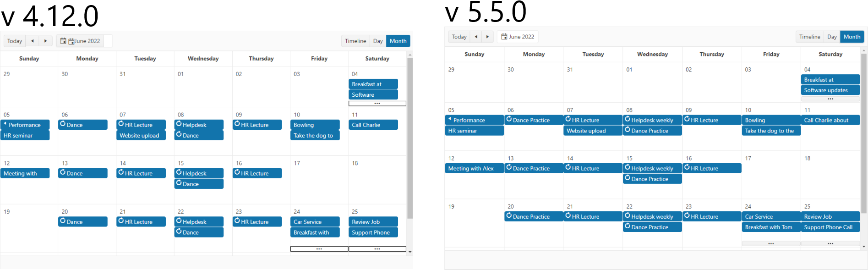The width and height of the screenshot is (868, 270).
Task: Click recurrence icon on June 06 Dance event, left calendar
Action: [x=63, y=124]
